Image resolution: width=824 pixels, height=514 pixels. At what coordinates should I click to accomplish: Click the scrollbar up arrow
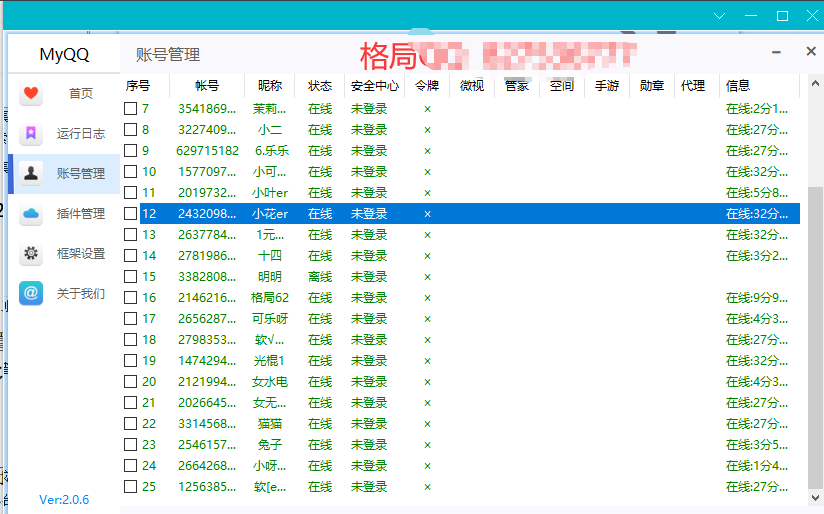(x=815, y=83)
